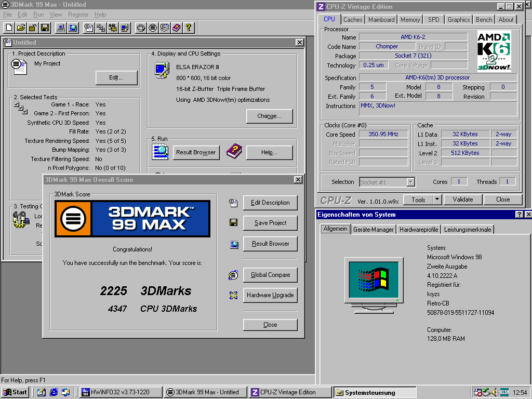Click the 3DMark logo toolbar icon

[153, 28]
